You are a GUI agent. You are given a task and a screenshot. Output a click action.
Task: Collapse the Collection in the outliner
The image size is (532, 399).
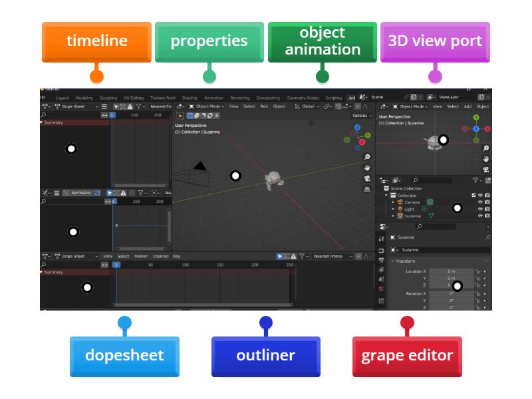click(385, 196)
